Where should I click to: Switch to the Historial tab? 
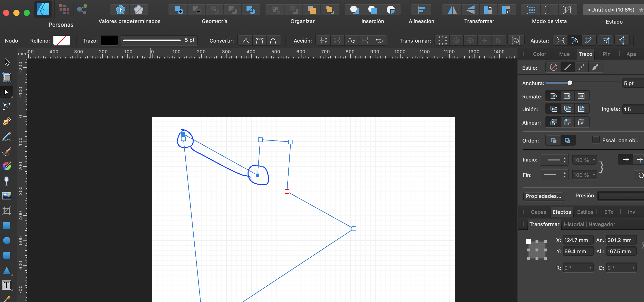click(574, 224)
